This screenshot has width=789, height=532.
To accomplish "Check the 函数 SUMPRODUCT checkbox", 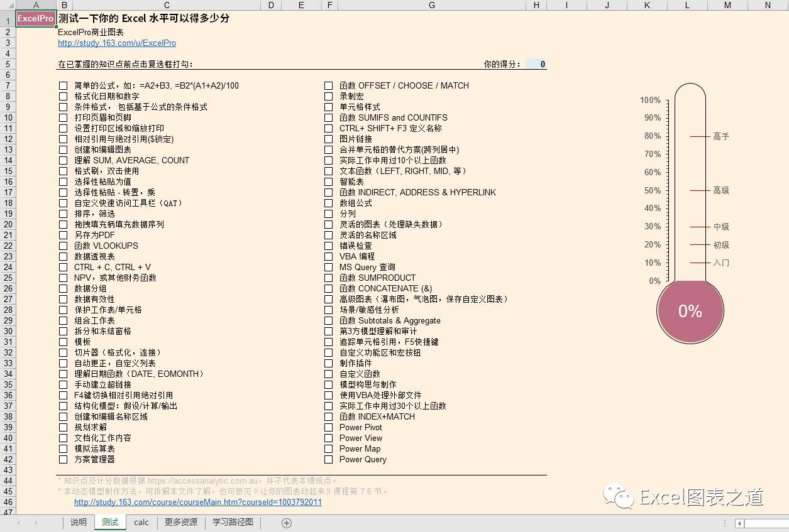I will [x=328, y=278].
